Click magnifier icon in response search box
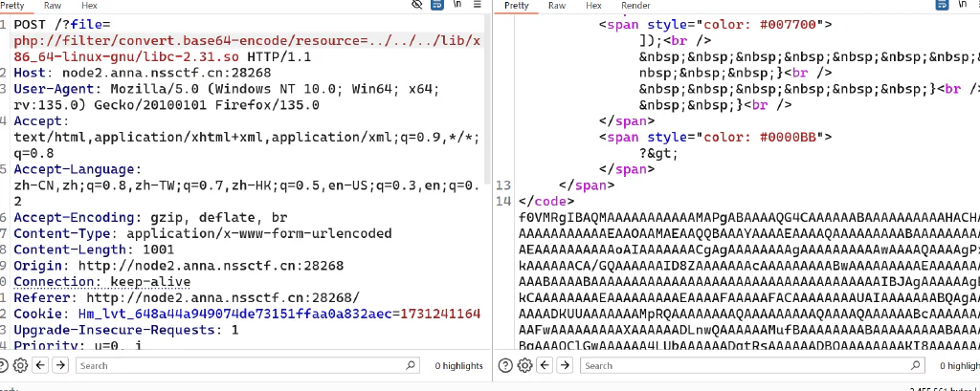980x391 pixels. tap(916, 365)
